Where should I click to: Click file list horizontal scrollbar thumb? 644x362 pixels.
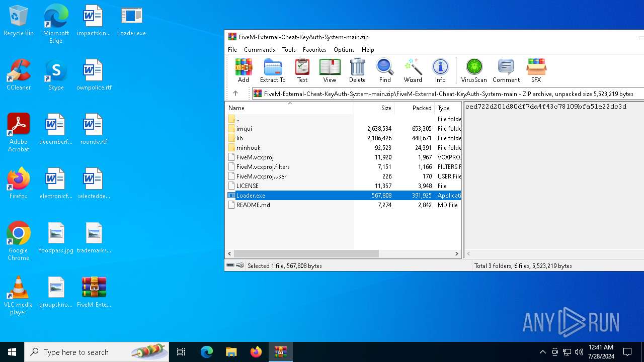(x=306, y=254)
